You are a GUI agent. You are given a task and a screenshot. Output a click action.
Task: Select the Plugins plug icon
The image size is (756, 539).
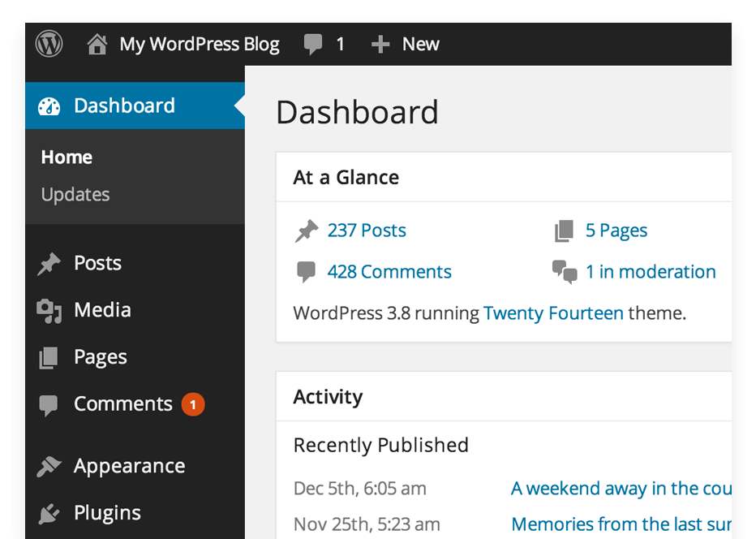pyautogui.click(x=49, y=512)
